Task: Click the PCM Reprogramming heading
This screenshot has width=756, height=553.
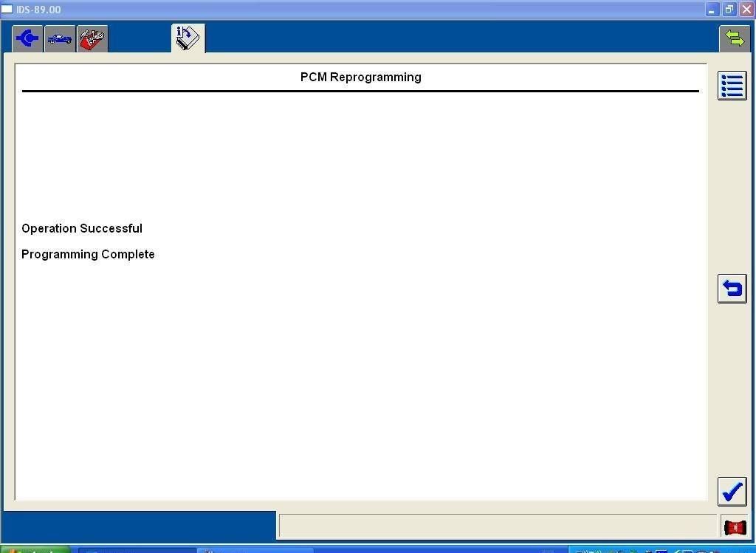Action: pos(360,77)
